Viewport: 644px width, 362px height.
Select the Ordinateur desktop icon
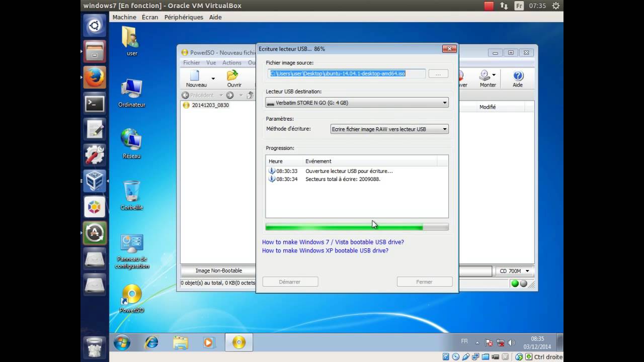pyautogui.click(x=132, y=93)
